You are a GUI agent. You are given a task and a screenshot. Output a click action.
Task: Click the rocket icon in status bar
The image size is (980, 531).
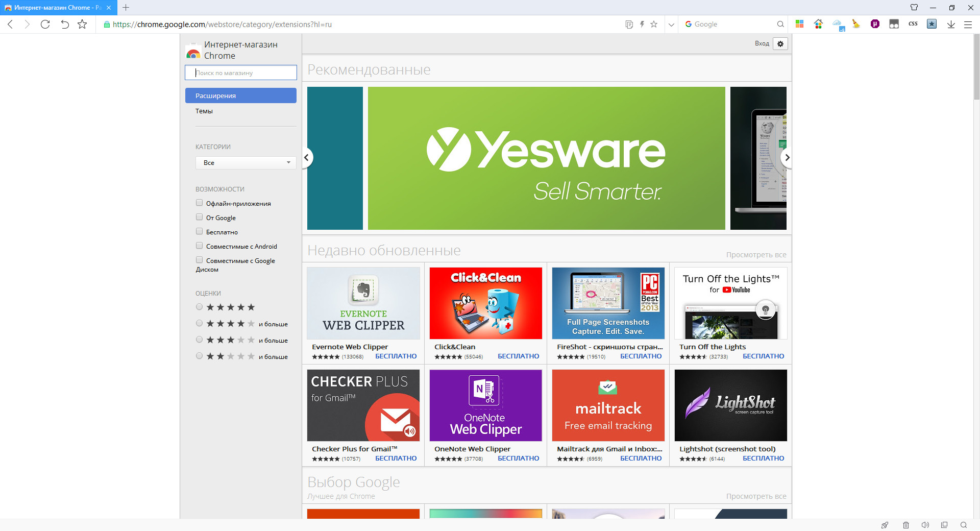click(x=885, y=525)
